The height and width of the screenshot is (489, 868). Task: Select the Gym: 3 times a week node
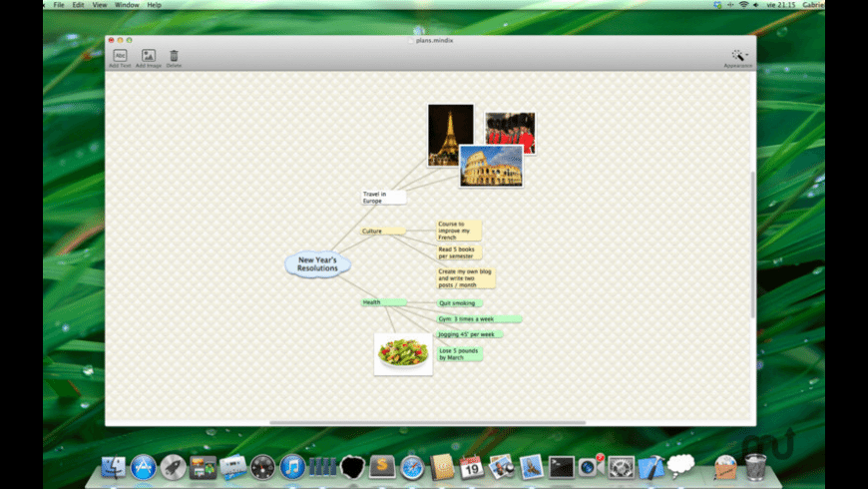click(x=479, y=319)
